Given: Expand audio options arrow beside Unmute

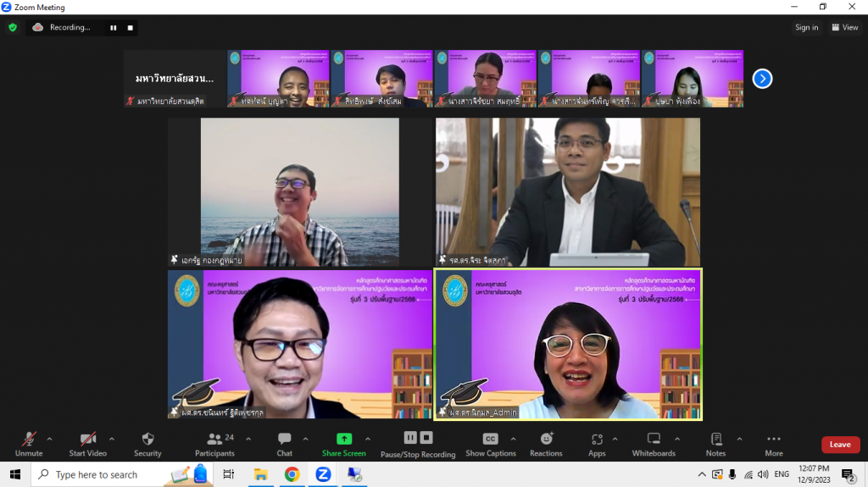Looking at the screenshot, I should [x=49, y=439].
